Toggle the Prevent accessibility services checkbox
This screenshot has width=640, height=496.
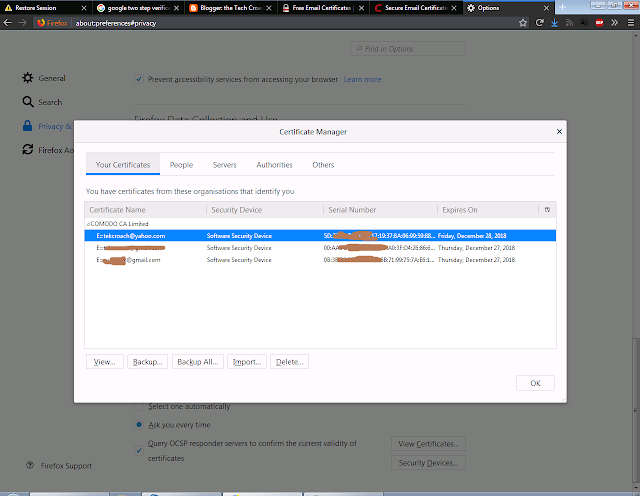[x=139, y=79]
